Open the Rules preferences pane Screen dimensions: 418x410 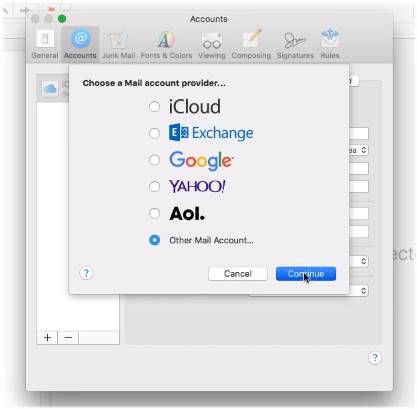coord(330,44)
